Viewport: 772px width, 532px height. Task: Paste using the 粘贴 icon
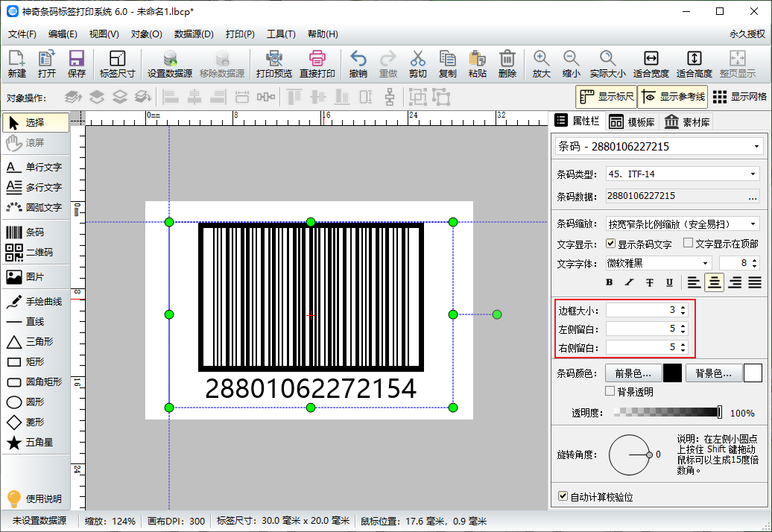[x=477, y=64]
